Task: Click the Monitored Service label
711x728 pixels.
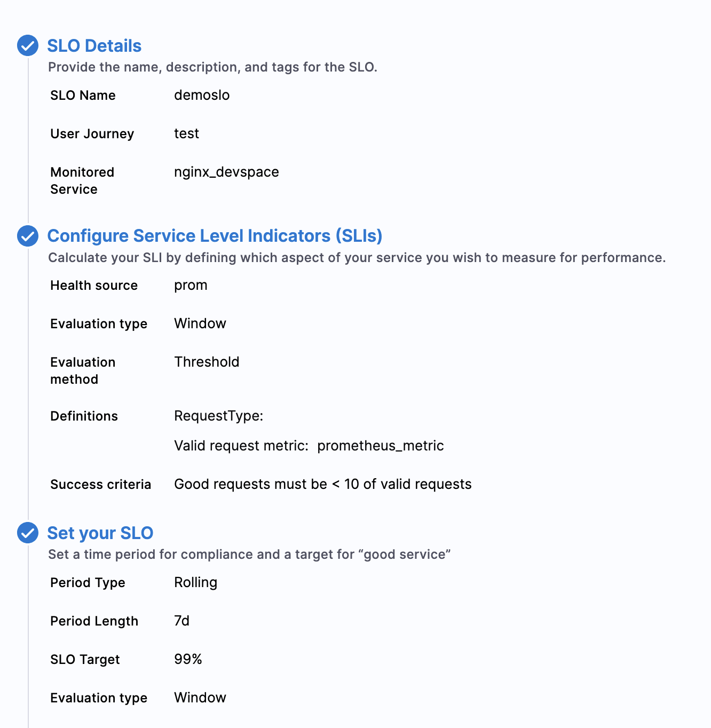Action: [82, 180]
